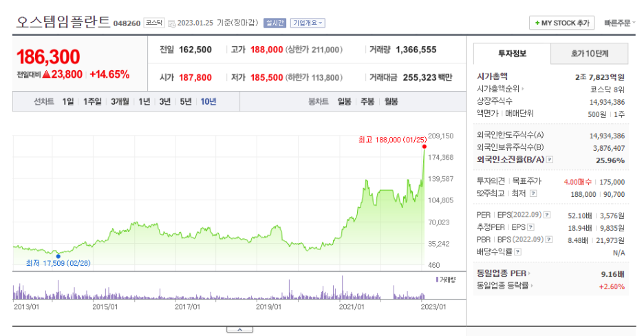Click the 동일업종 PER value 9.16배
Screen dimensions: 644x336
tap(613, 274)
